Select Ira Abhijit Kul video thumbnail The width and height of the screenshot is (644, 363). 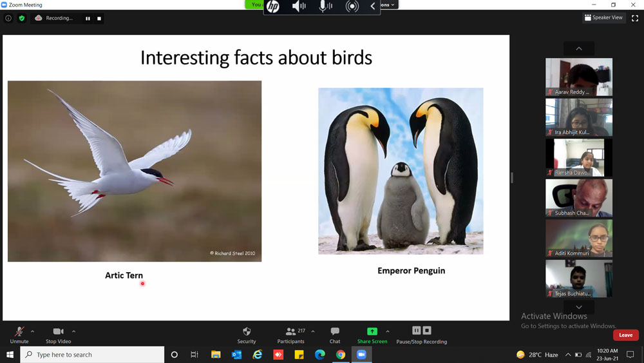[579, 117]
